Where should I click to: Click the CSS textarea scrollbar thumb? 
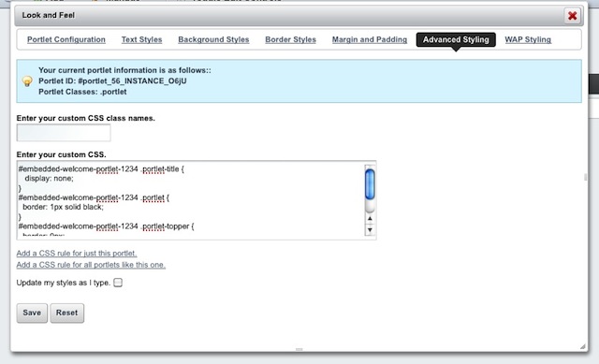click(x=370, y=184)
